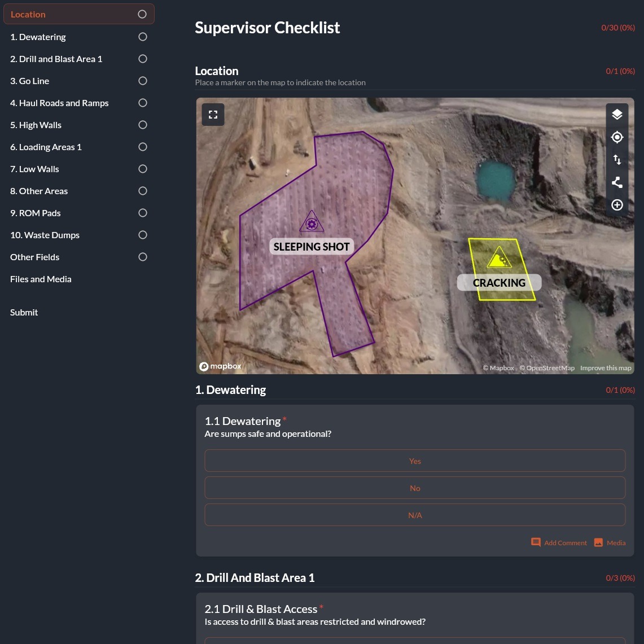Screen dimensions: 644x644
Task: Open the 9. ROM Pads section
Action: click(x=35, y=213)
